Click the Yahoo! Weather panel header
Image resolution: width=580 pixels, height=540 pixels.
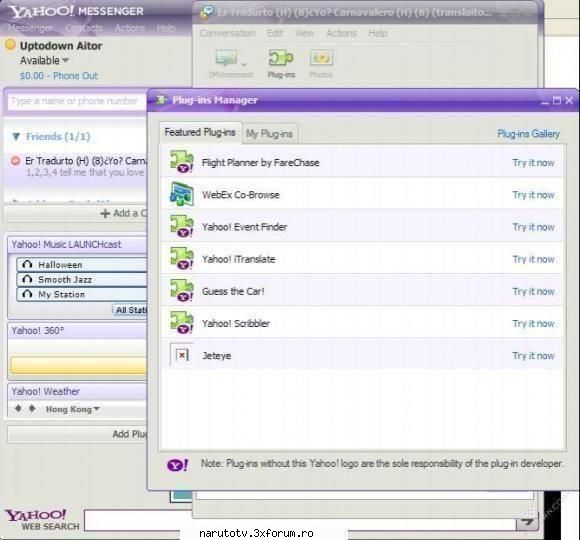pos(77,391)
